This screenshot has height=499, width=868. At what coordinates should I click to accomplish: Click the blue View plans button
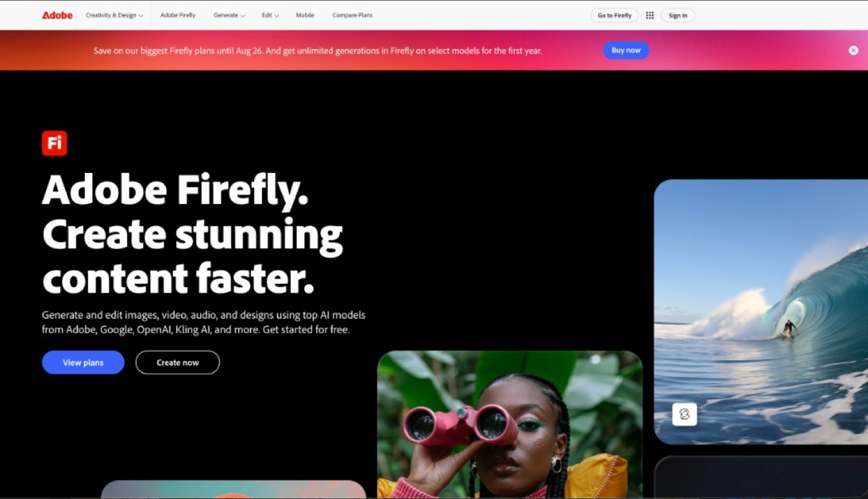tap(83, 363)
